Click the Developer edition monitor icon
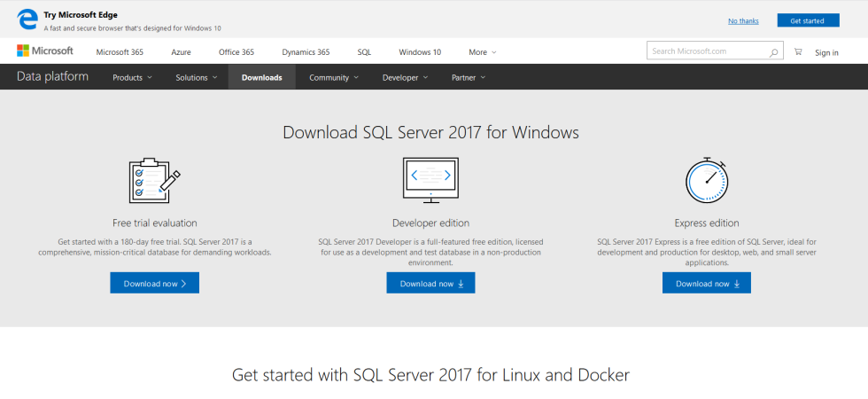The image size is (868, 399). 430,180
